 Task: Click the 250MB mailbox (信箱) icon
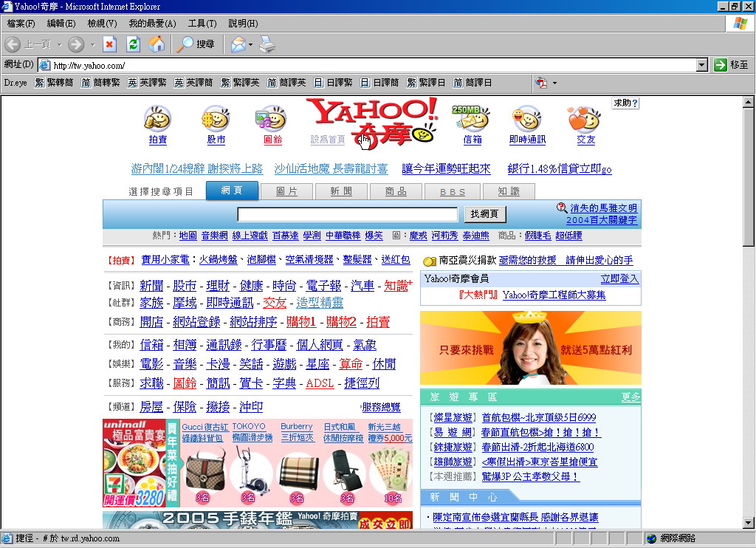[x=472, y=119]
